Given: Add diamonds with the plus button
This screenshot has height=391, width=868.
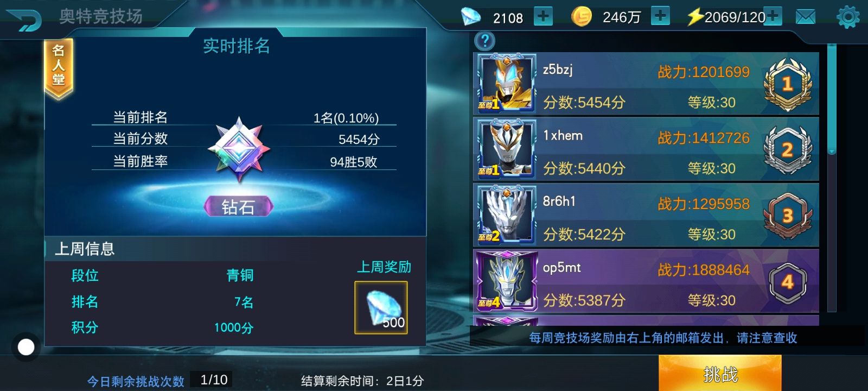Looking at the screenshot, I should click(543, 16).
